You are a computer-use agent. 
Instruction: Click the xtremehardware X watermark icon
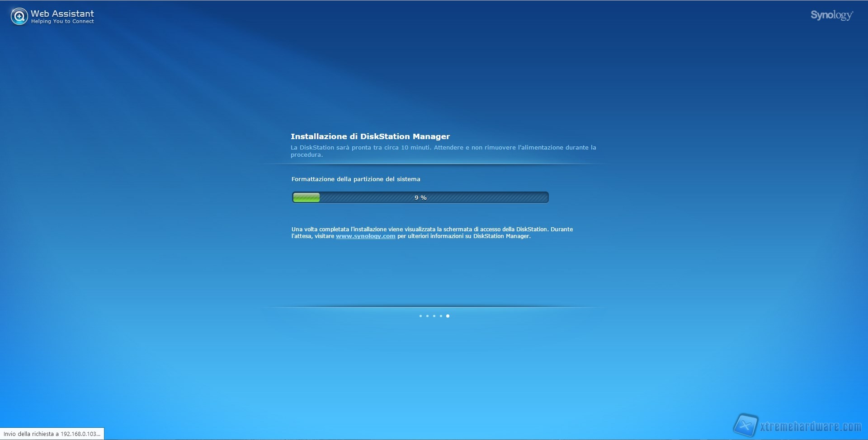(745, 426)
